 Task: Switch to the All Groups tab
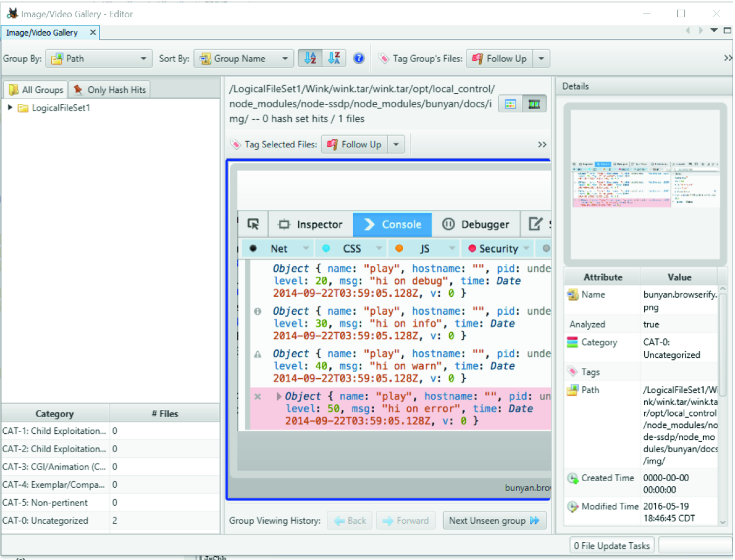click(x=36, y=90)
